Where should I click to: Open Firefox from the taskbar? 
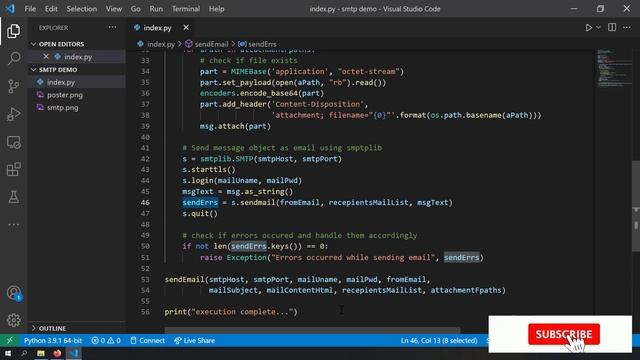tap(57, 353)
